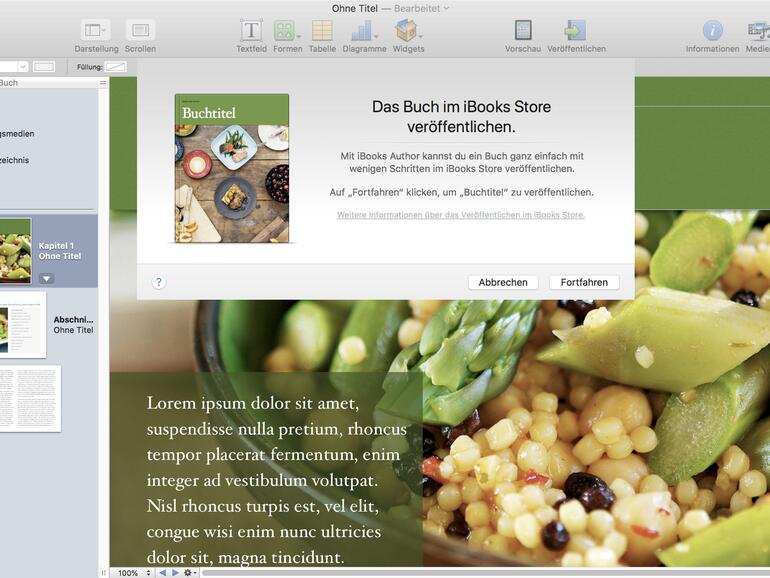Open the Kapitel 1 chapter dropdown arrow

(x=47, y=278)
